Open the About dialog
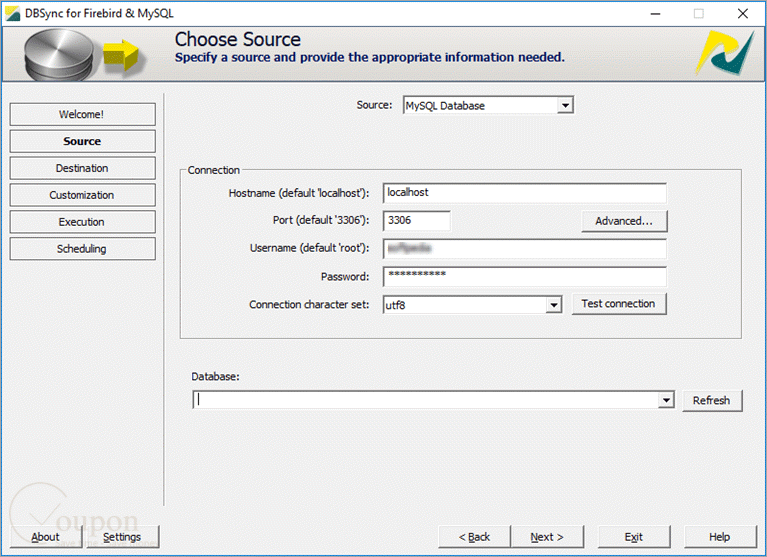The width and height of the screenshot is (767, 557). 46,536
